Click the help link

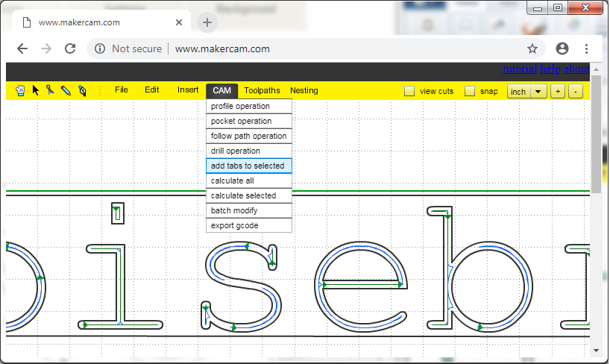point(550,69)
